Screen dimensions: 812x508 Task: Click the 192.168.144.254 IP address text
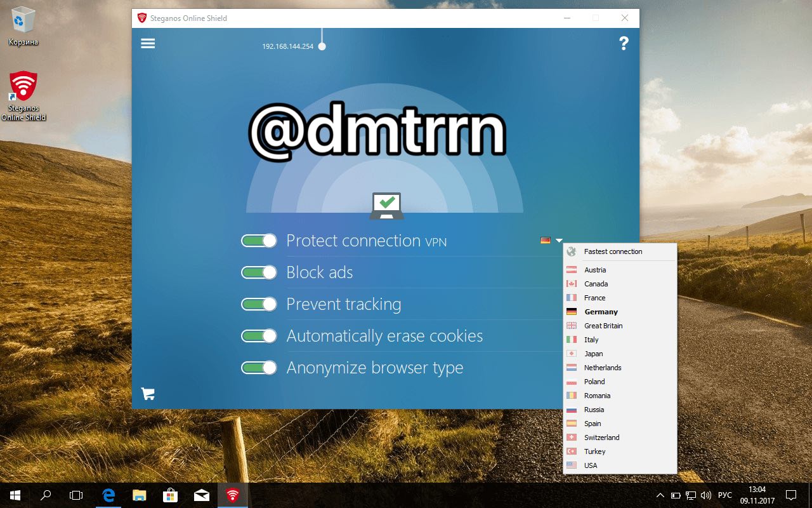[287, 47]
